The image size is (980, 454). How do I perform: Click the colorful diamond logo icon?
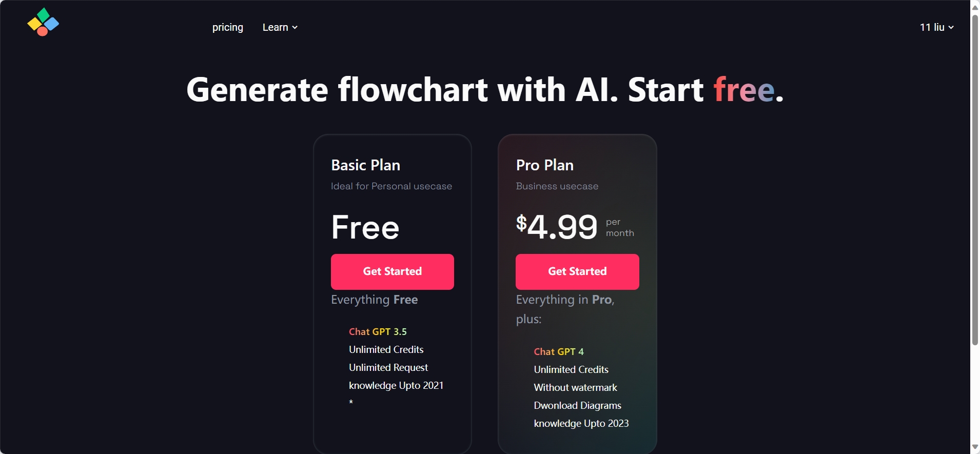(x=43, y=22)
